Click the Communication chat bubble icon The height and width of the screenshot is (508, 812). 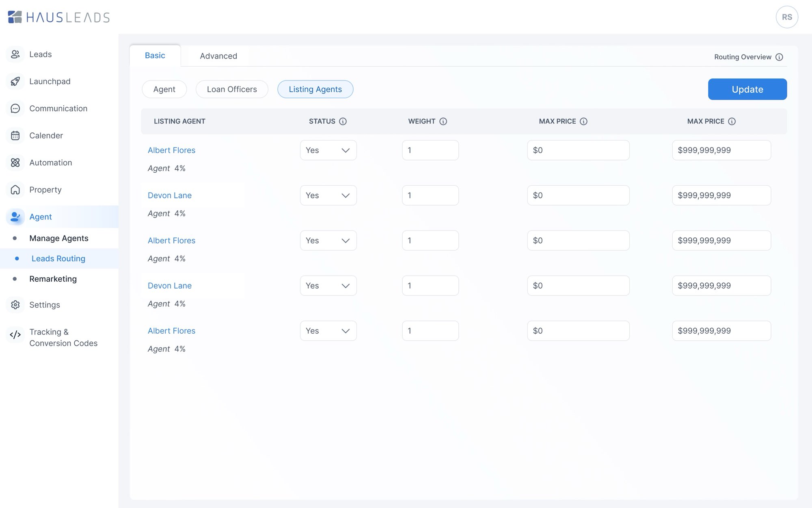tap(15, 109)
